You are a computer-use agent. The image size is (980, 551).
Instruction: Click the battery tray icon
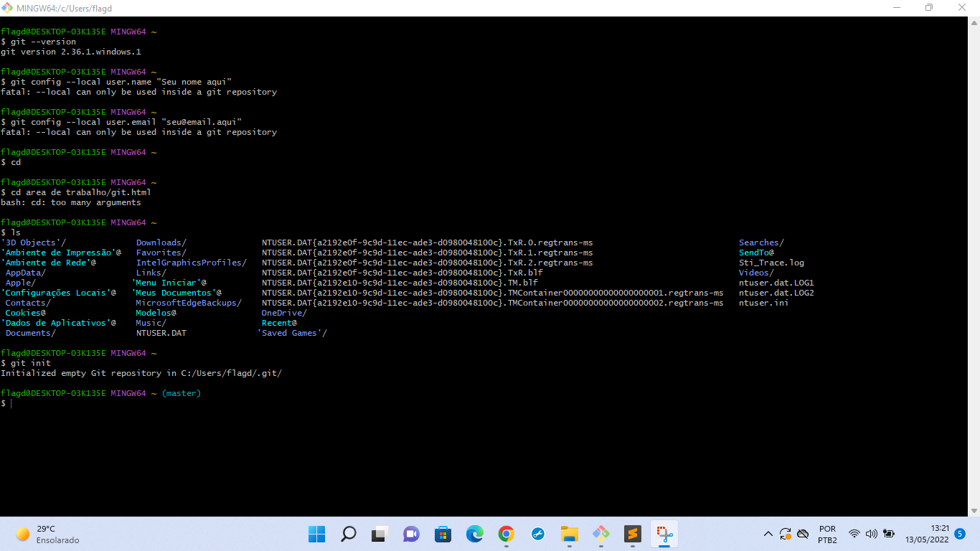(x=889, y=534)
